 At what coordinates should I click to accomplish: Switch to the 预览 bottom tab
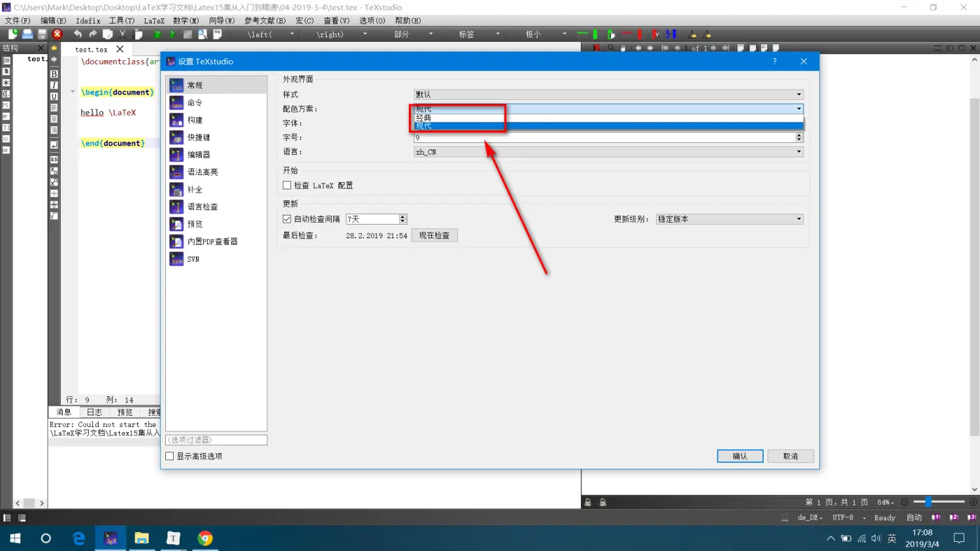coord(125,412)
